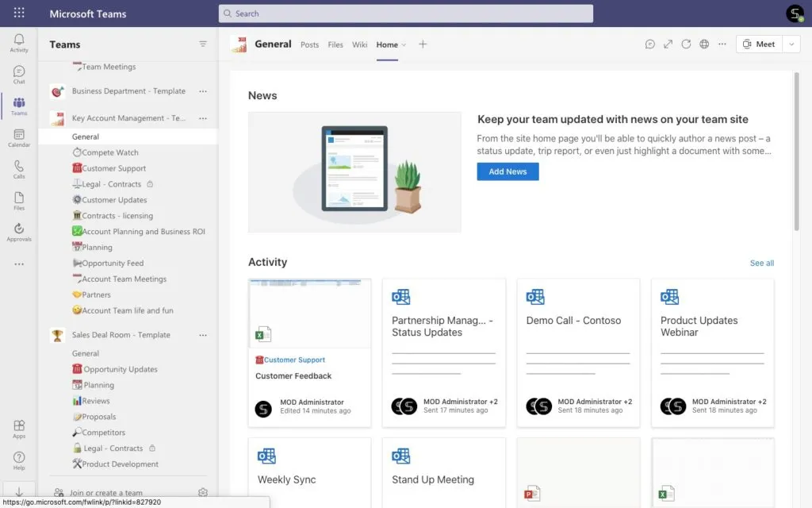
Task: Open Customer Support link in activity card
Action: click(294, 360)
